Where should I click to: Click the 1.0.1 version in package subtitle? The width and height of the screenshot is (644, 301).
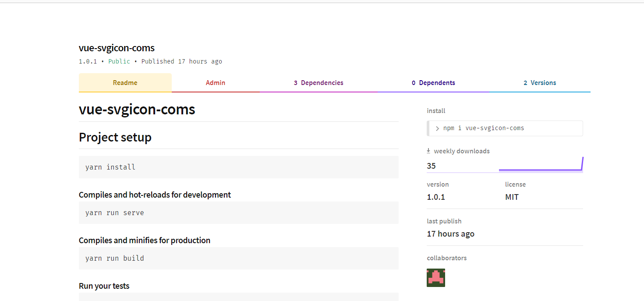click(x=88, y=61)
